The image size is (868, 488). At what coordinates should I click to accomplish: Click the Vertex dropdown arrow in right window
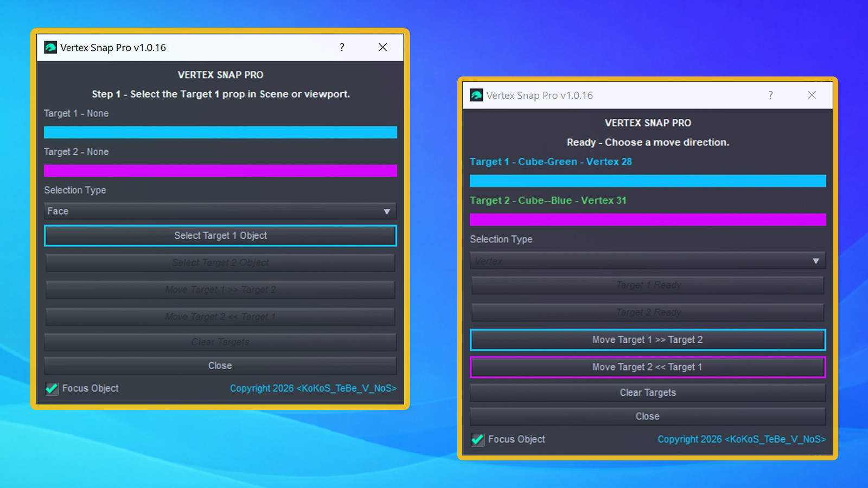click(x=815, y=261)
